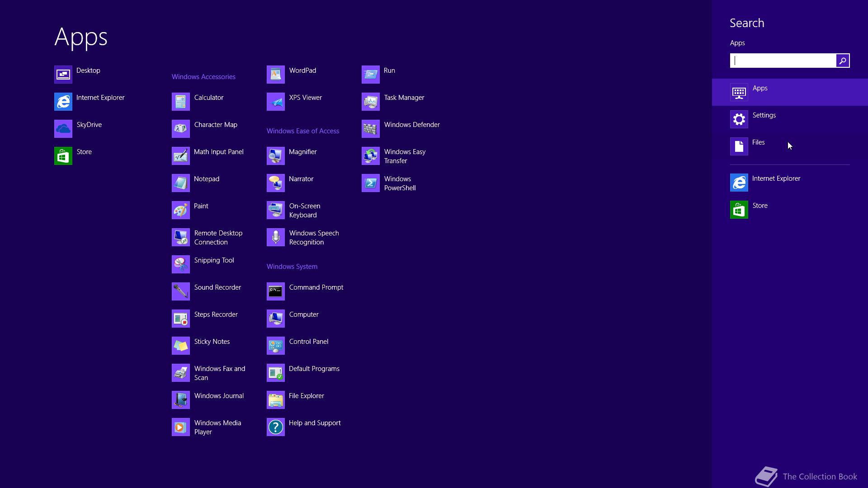Launch the Task Manager icon
Viewport: 868px width, 488px height.
tap(371, 102)
